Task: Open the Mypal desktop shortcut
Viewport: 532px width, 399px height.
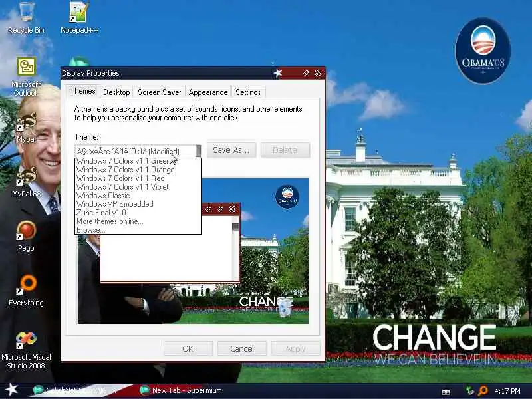Action: point(26,128)
